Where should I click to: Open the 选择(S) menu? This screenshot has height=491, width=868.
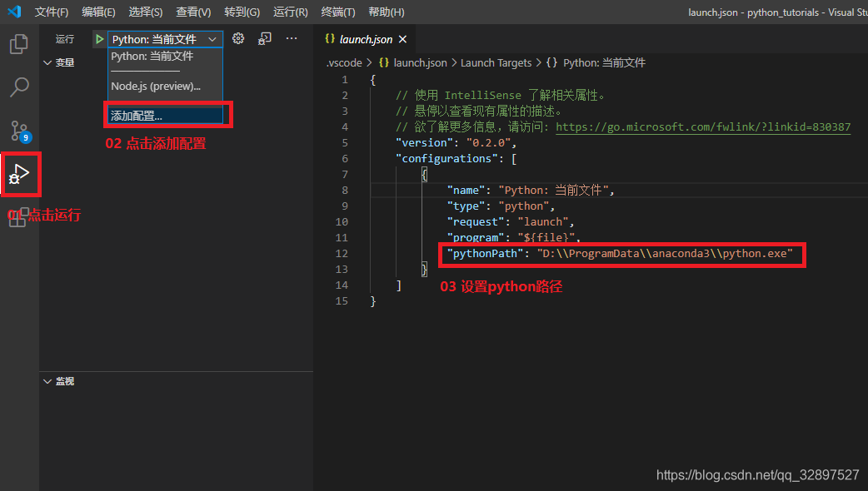(146, 12)
